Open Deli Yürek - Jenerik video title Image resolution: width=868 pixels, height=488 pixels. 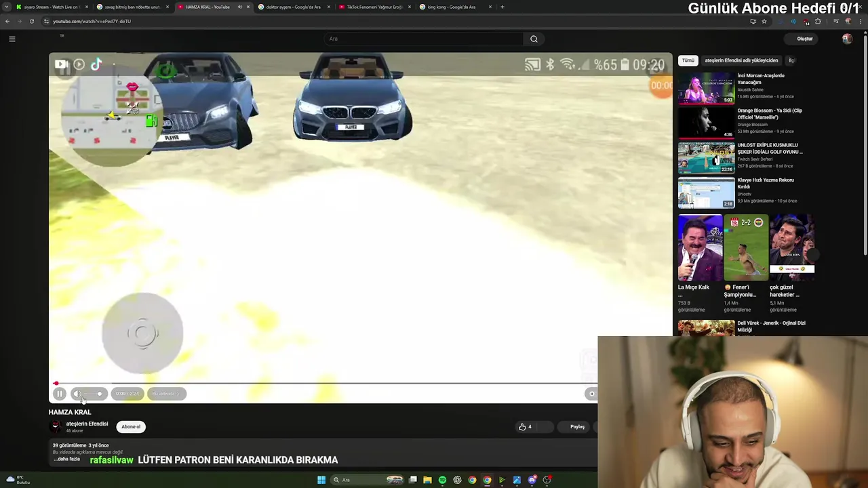pos(771,326)
